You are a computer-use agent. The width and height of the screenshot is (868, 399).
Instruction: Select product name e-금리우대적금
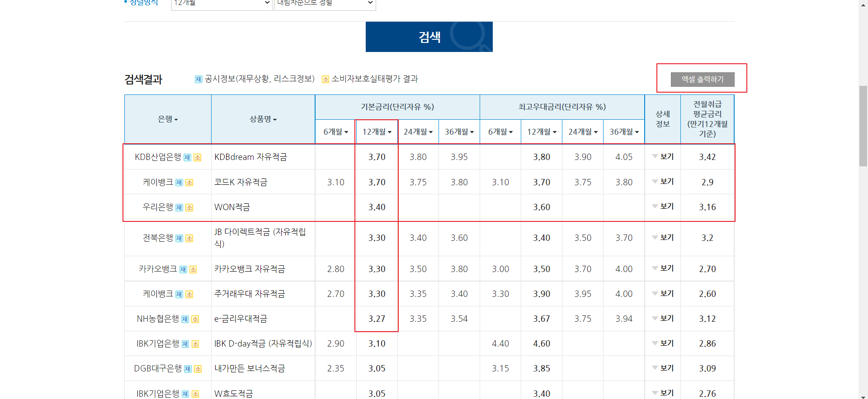(241, 319)
